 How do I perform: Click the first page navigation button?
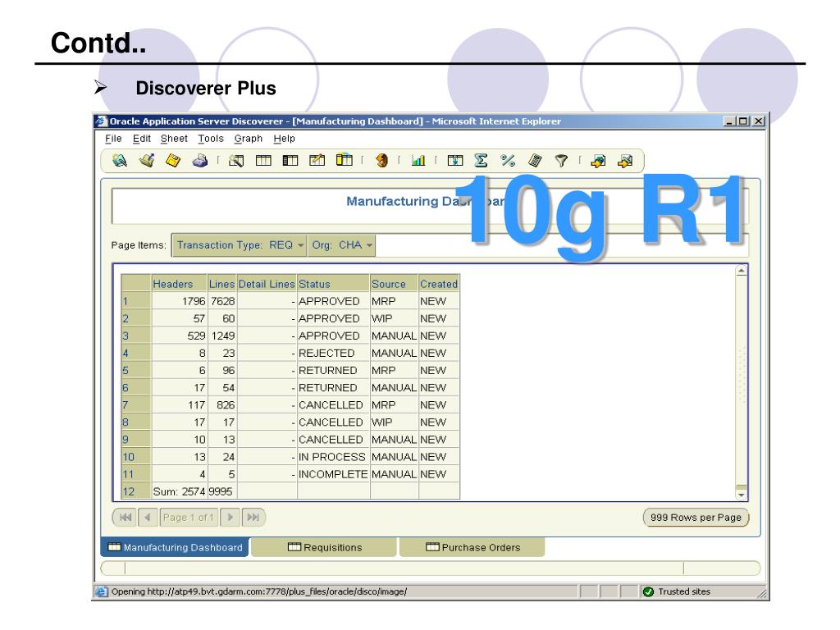pyautogui.click(x=125, y=518)
